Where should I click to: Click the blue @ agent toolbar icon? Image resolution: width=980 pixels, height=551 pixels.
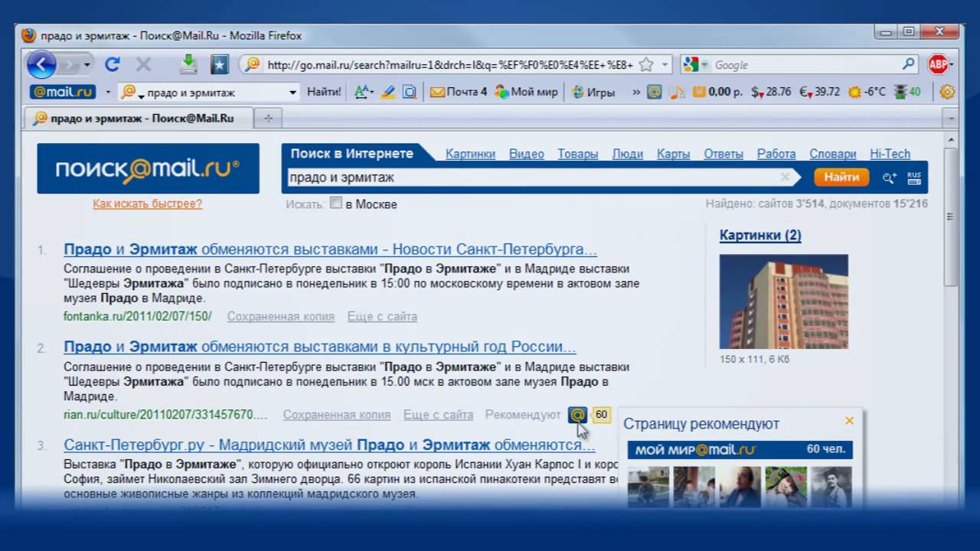pyautogui.click(x=655, y=92)
